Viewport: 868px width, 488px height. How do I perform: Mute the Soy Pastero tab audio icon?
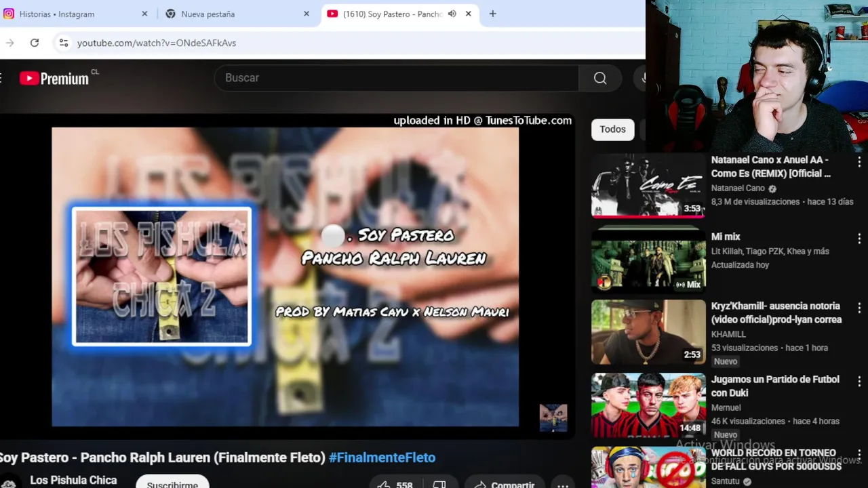click(x=452, y=14)
